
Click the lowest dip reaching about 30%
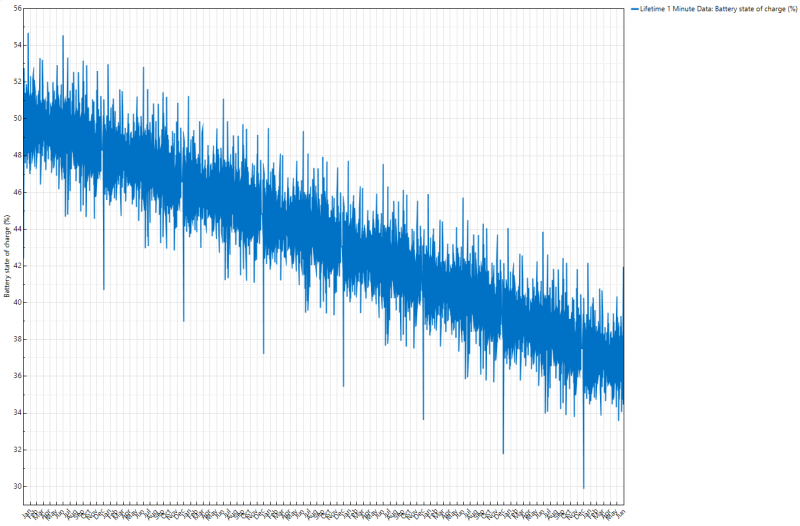[583, 486]
